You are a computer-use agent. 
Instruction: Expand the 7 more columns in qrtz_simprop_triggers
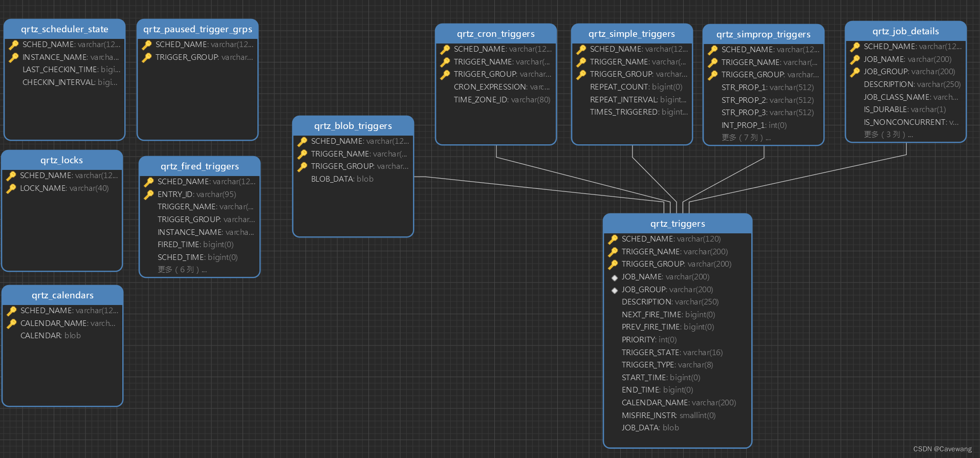click(x=746, y=138)
